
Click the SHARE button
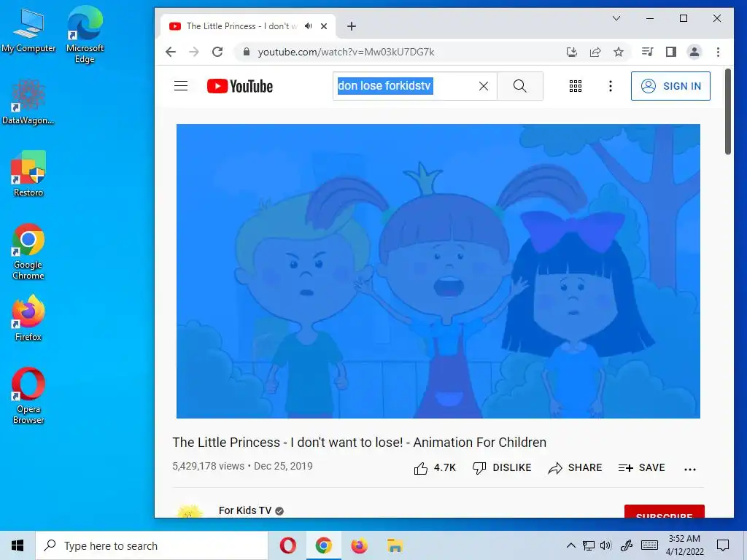tap(575, 468)
